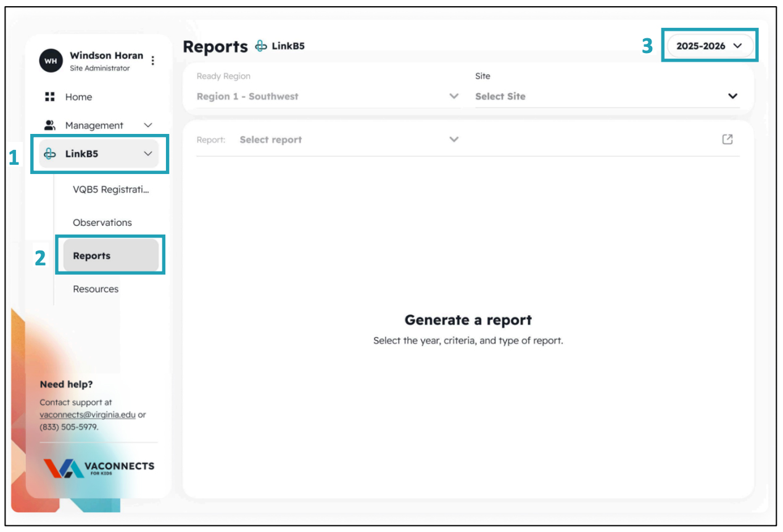
Task: Click the Home grid icon
Action: click(x=50, y=97)
